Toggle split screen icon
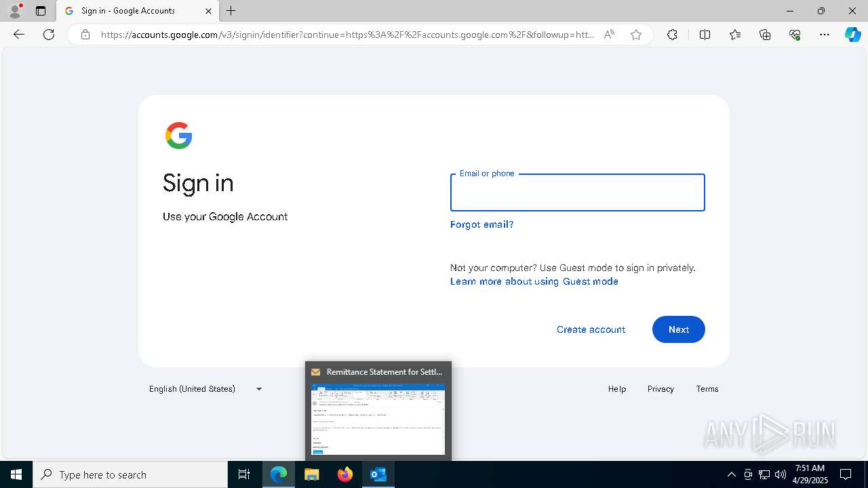This screenshot has height=488, width=868. 705,35
